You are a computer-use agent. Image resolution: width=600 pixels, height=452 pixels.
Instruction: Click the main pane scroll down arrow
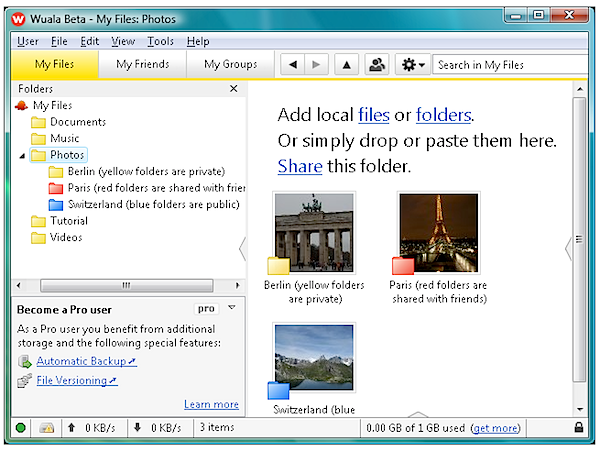coord(580,409)
